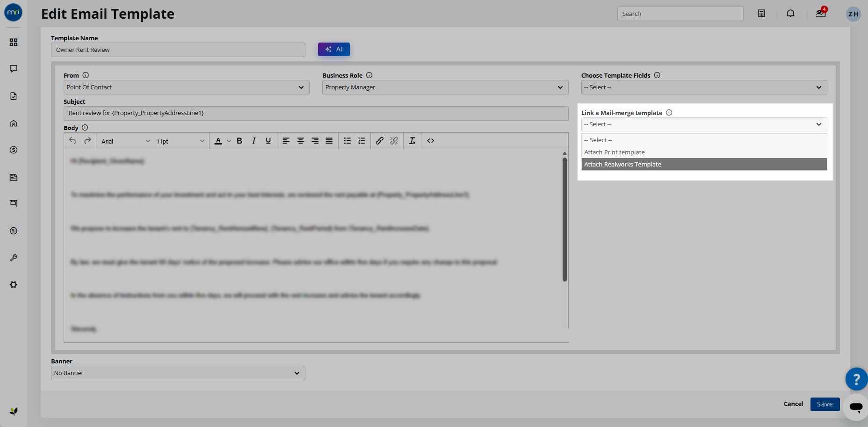Open the source code view icon

431,141
